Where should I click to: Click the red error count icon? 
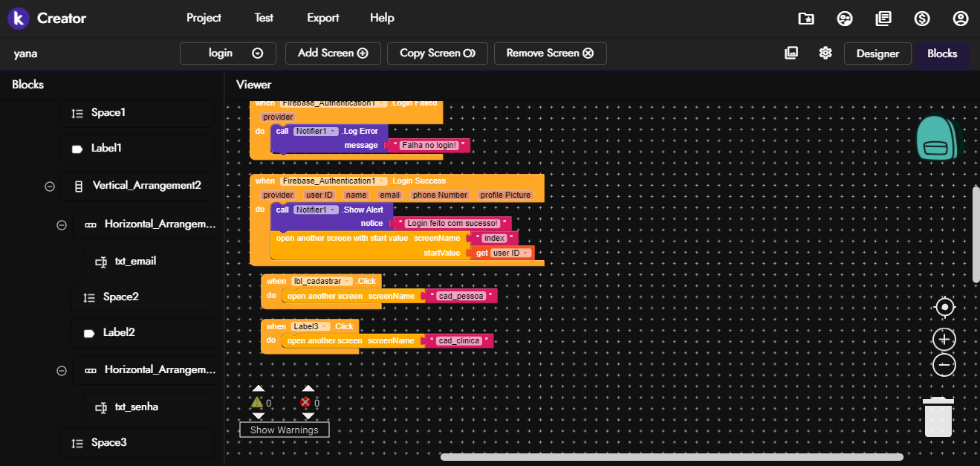click(x=305, y=402)
